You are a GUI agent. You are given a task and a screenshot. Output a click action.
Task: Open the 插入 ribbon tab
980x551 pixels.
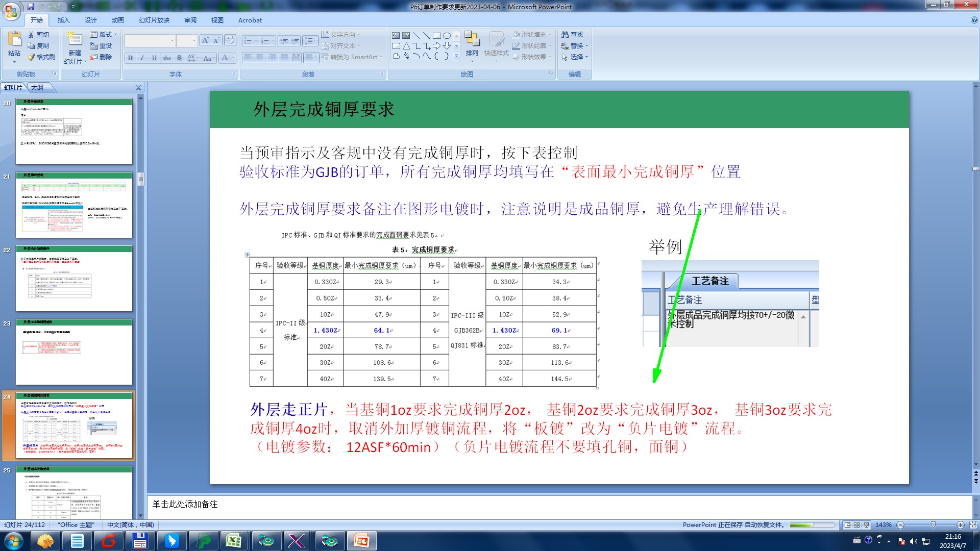63,20
